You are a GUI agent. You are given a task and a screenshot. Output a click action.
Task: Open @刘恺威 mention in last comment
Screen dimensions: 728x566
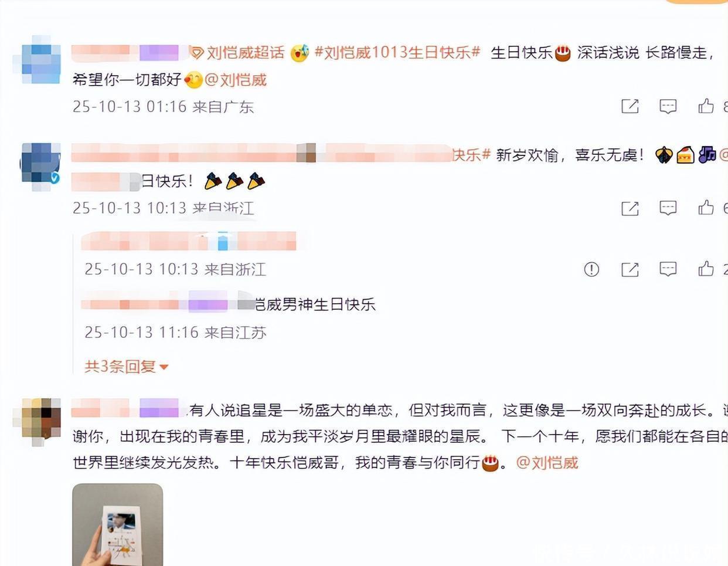tap(547, 463)
